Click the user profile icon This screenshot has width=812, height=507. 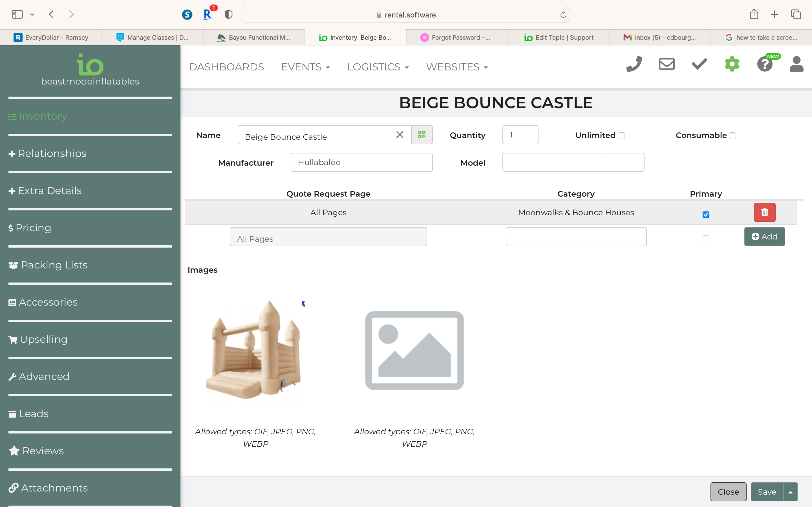click(x=796, y=64)
